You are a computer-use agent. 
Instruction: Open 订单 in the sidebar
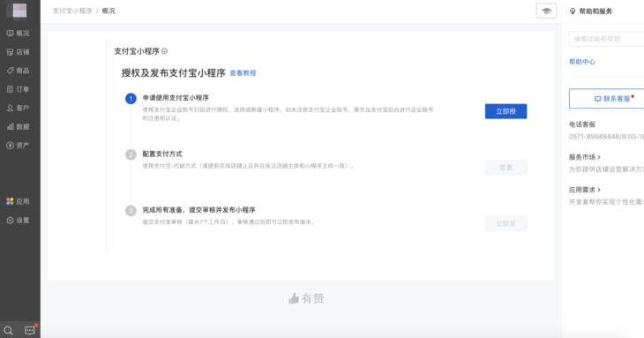click(18, 89)
